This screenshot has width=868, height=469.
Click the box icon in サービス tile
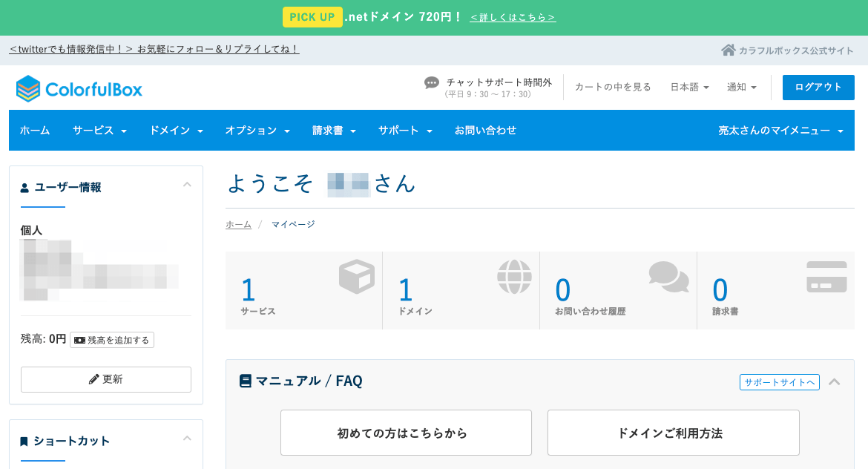(x=356, y=277)
